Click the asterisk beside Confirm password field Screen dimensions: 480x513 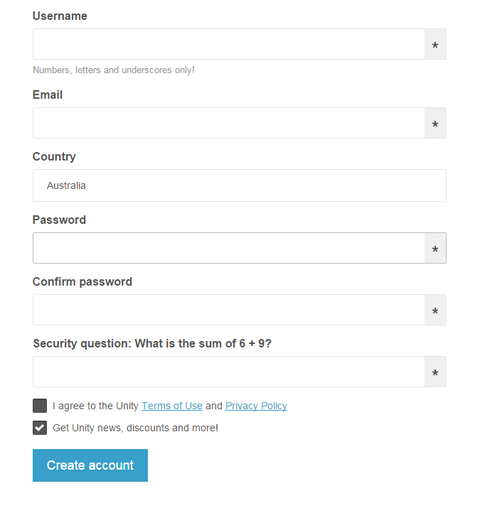click(x=435, y=310)
